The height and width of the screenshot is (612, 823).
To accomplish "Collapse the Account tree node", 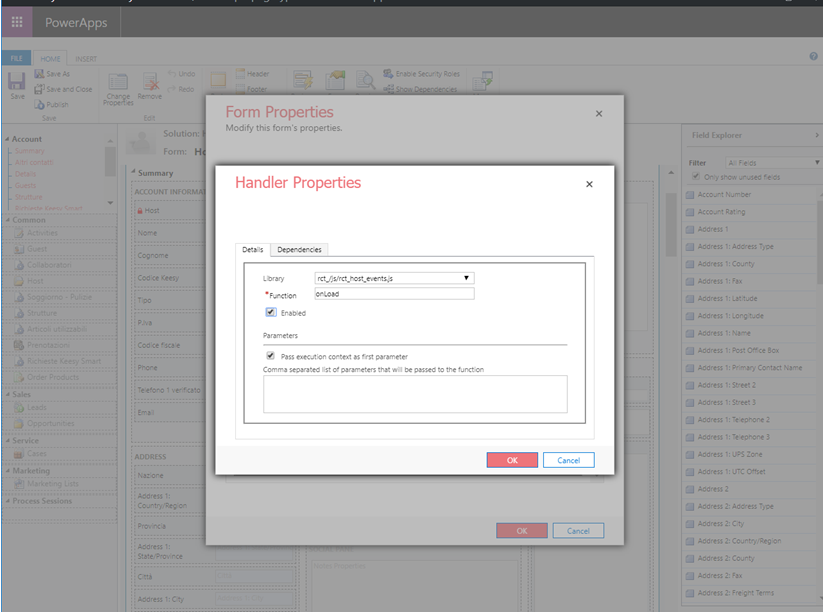I will pos(7,139).
